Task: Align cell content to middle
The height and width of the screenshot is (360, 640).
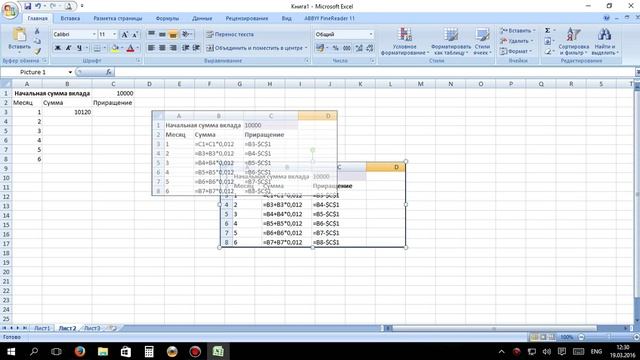Action: (162, 34)
